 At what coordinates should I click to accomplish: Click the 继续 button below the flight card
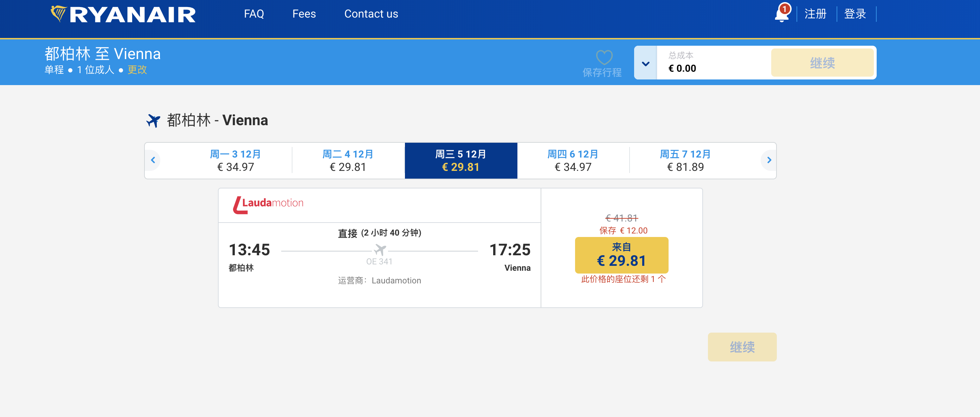[x=742, y=347]
